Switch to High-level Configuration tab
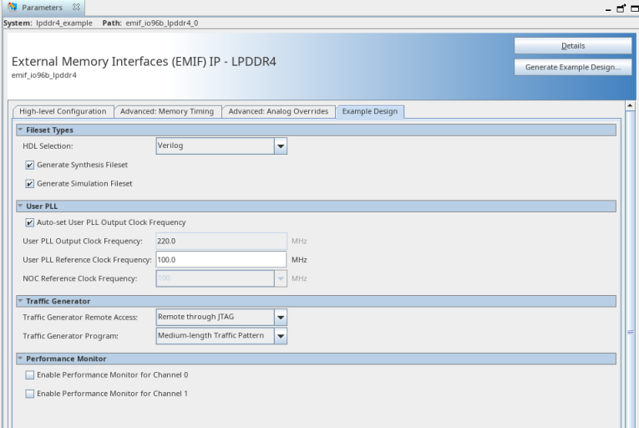The image size is (639, 428). pos(63,111)
